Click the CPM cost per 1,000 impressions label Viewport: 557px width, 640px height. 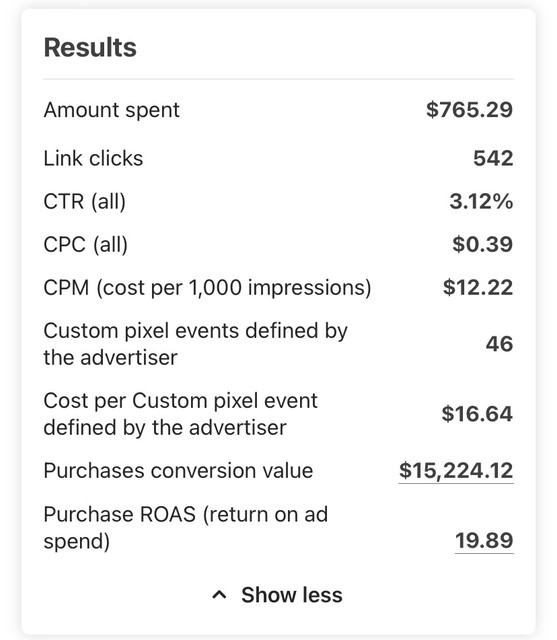click(207, 288)
